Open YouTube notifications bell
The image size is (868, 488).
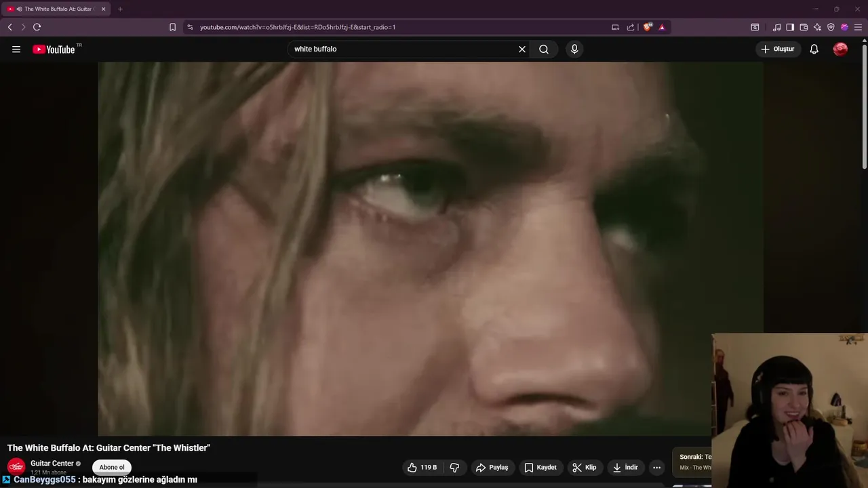(814, 49)
